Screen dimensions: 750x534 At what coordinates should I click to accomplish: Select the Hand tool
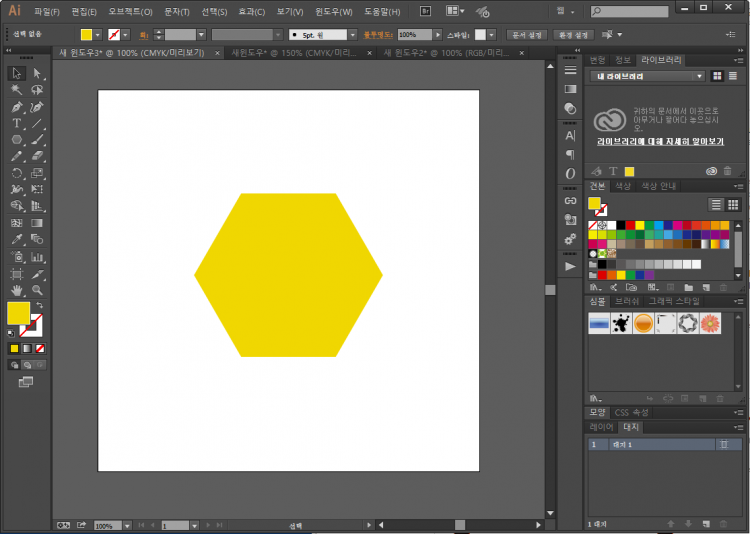(17, 290)
